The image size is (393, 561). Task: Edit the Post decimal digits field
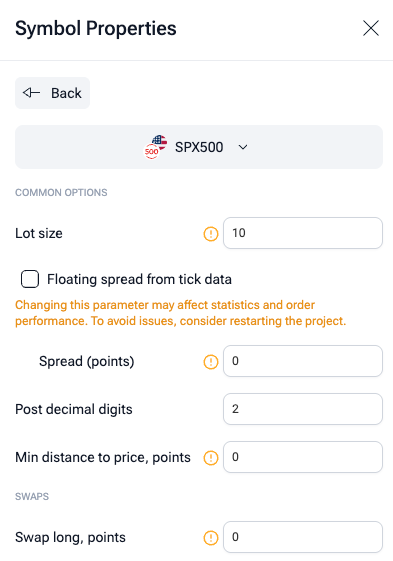pyautogui.click(x=303, y=409)
